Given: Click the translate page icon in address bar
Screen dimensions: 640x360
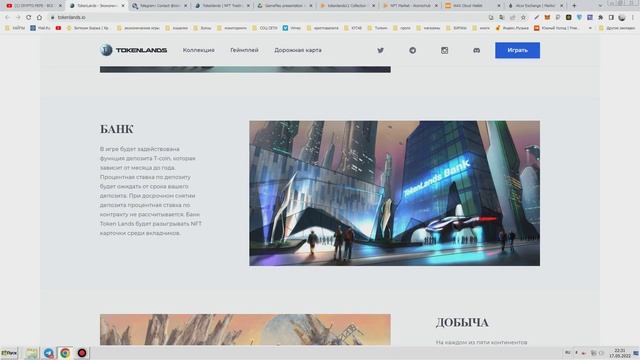Looking at the screenshot, I should click(502, 17).
